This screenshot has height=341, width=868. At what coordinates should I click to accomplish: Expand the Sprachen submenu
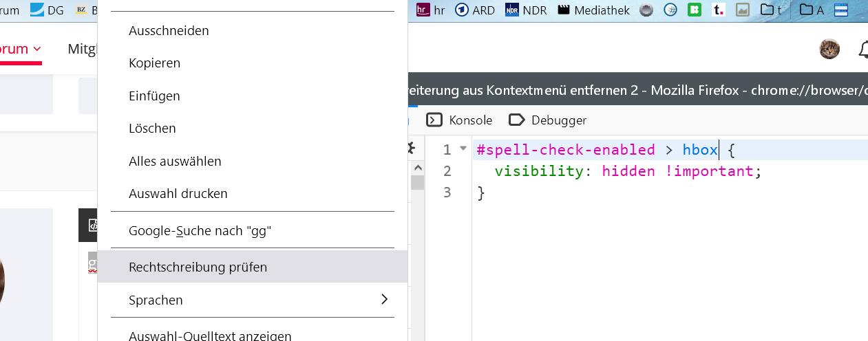click(252, 300)
